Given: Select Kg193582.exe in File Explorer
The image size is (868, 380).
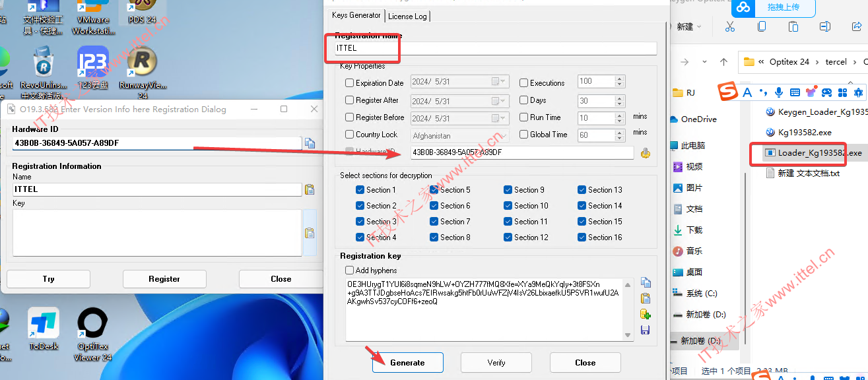Looking at the screenshot, I should (799, 133).
